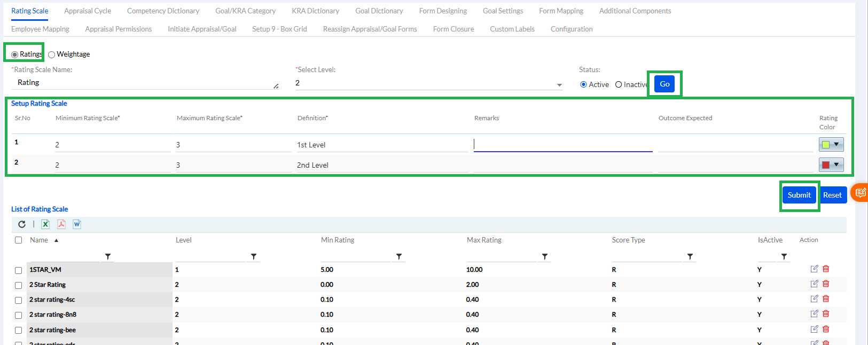Delete the 2 Star Rating row
The height and width of the screenshot is (345, 868).
[826, 284]
